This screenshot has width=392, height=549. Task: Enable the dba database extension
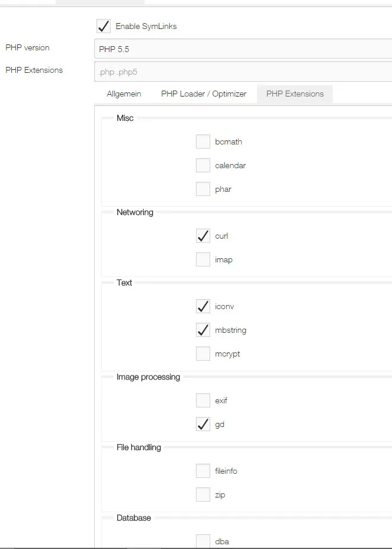(x=203, y=541)
